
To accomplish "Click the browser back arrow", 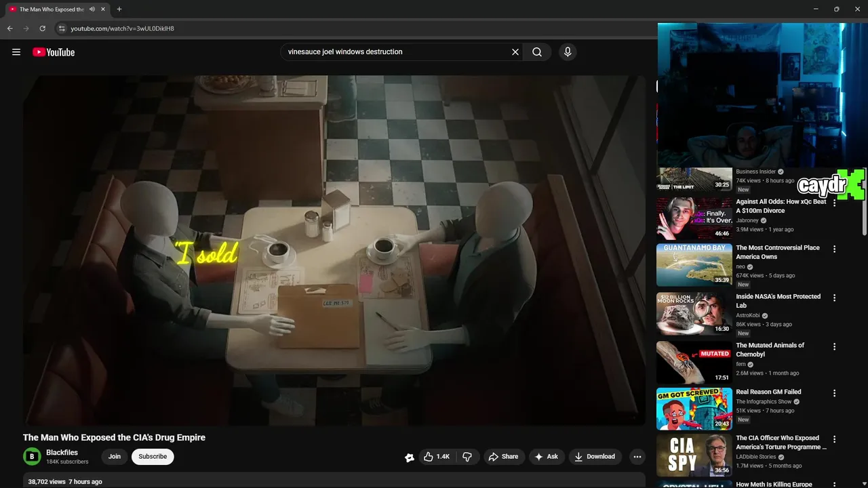I will point(9,28).
